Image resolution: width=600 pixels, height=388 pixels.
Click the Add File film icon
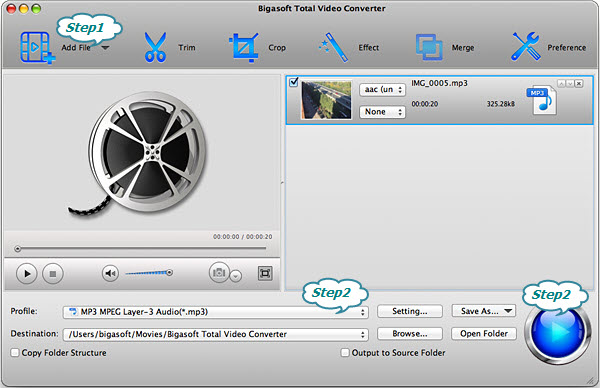pos(37,47)
